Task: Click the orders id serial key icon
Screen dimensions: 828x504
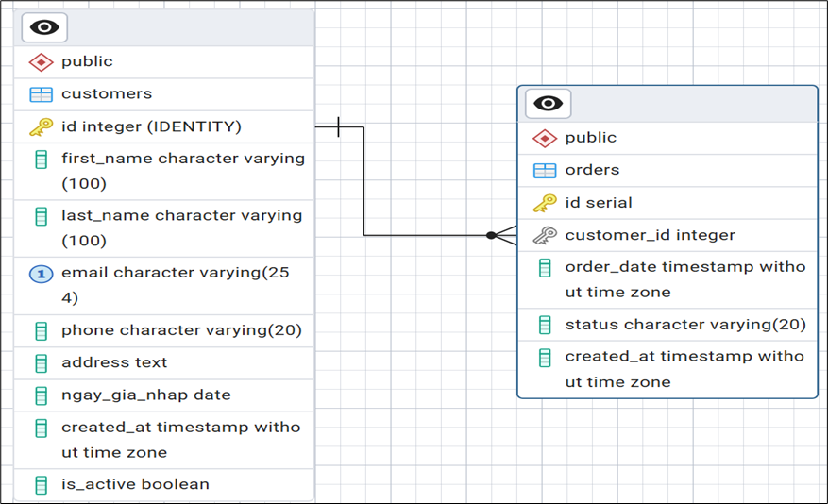Action: (x=545, y=203)
